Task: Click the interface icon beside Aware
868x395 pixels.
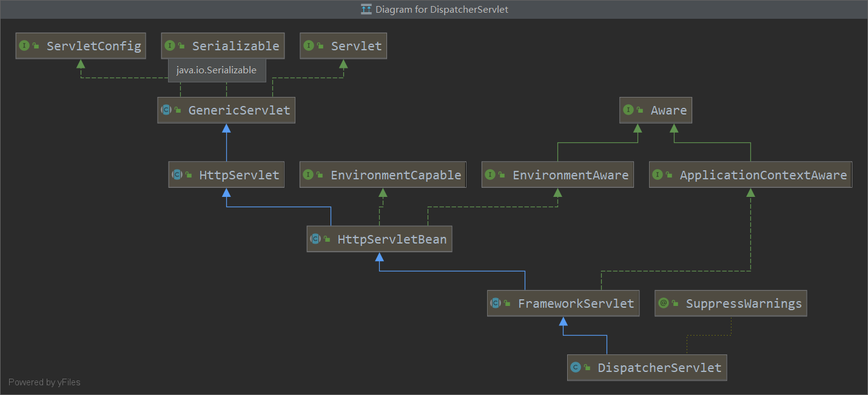Action: pos(628,110)
